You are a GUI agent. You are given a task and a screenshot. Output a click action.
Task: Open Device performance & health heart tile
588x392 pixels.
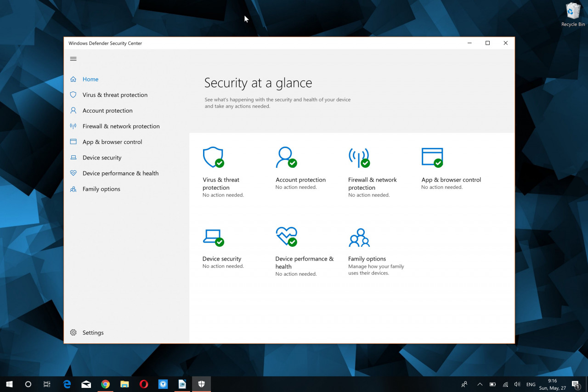[286, 237]
